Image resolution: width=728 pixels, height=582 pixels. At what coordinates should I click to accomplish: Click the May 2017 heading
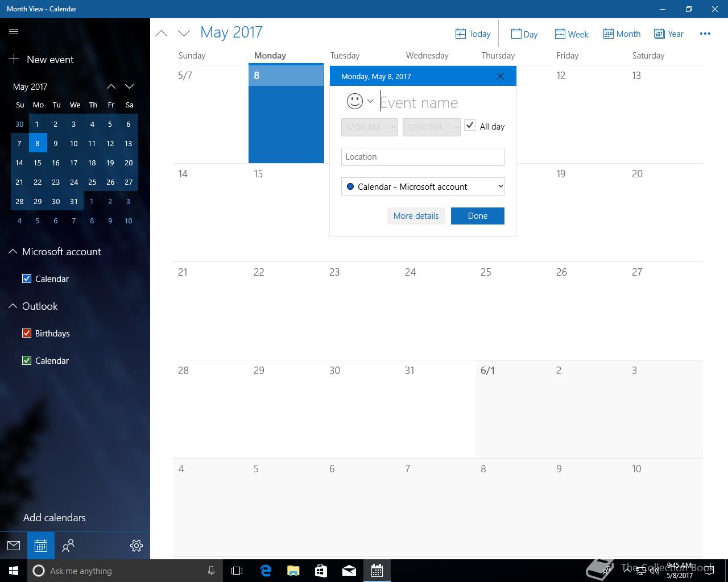click(231, 32)
